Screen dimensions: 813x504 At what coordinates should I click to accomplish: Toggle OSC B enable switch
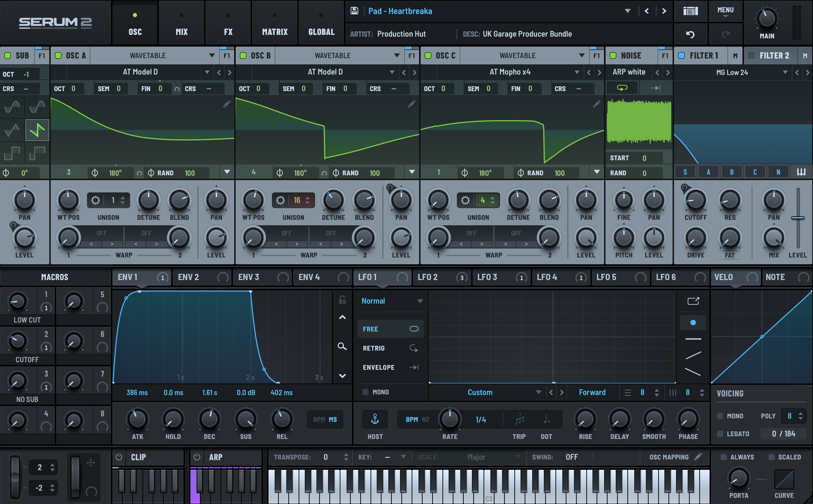(x=243, y=55)
